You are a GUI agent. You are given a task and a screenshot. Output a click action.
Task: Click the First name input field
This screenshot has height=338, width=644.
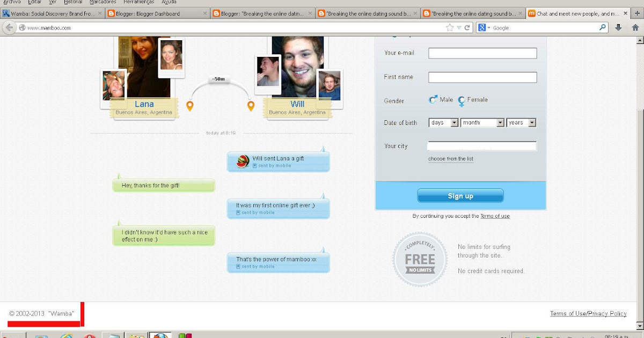pyautogui.click(x=482, y=77)
